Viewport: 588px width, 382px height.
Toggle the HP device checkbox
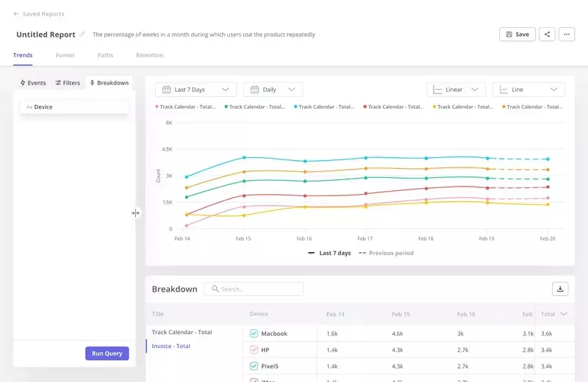click(x=254, y=350)
